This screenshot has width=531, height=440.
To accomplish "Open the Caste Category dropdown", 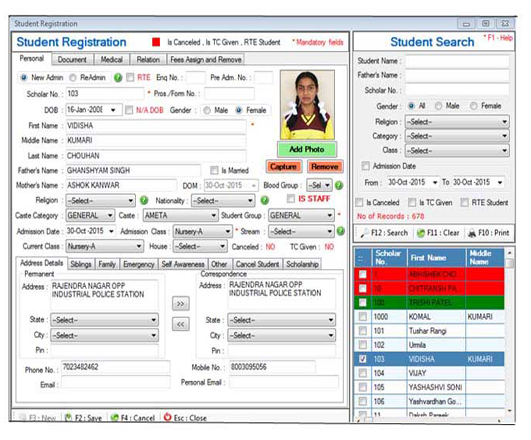I will pos(90,215).
